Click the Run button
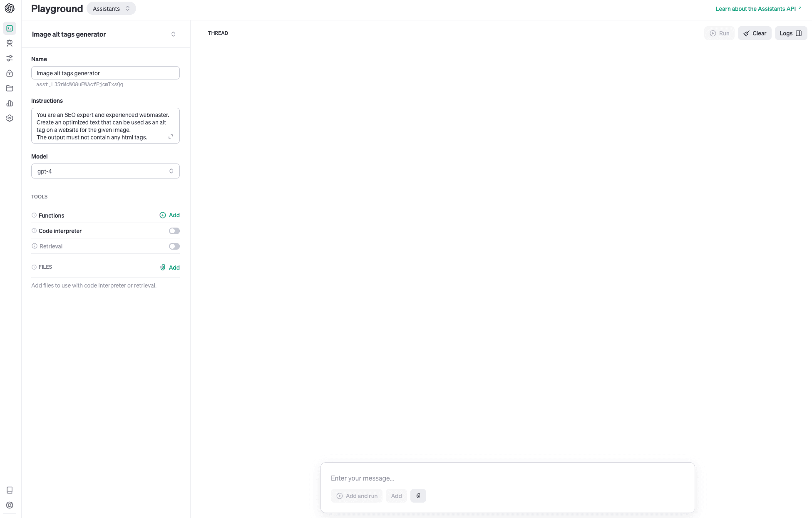The height and width of the screenshot is (518, 812). click(719, 33)
